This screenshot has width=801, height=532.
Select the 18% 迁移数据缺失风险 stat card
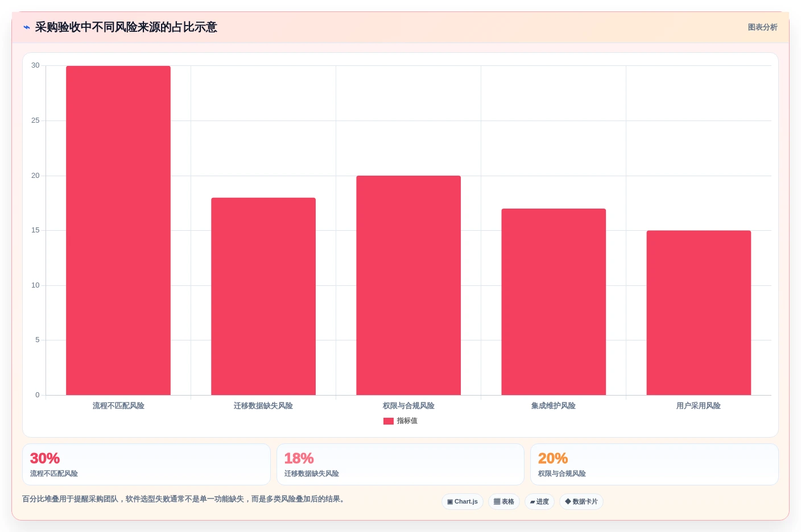click(400, 464)
